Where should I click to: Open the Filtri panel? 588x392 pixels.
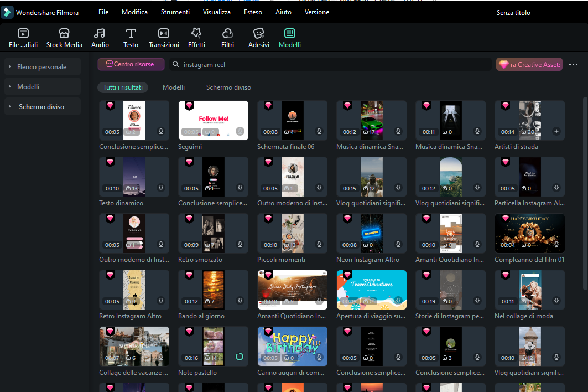tap(227, 37)
